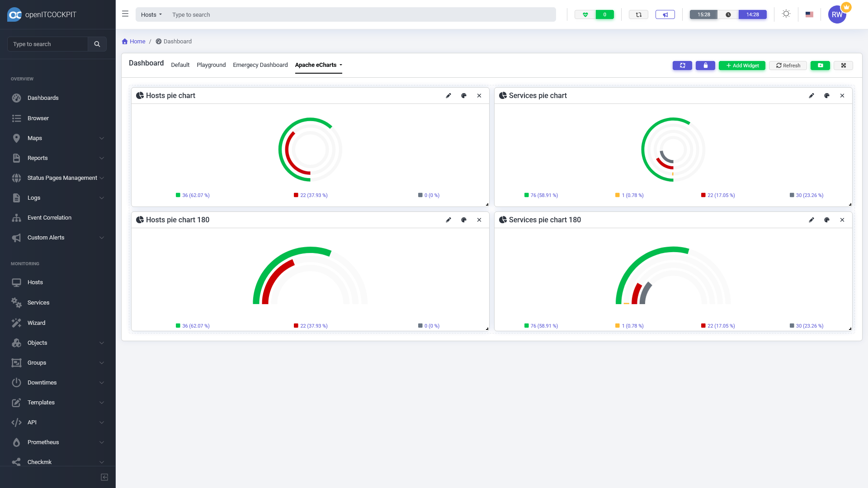Viewport: 868px width, 488px height.
Task: Click the new tab folder-plus button
Action: pyautogui.click(x=820, y=66)
